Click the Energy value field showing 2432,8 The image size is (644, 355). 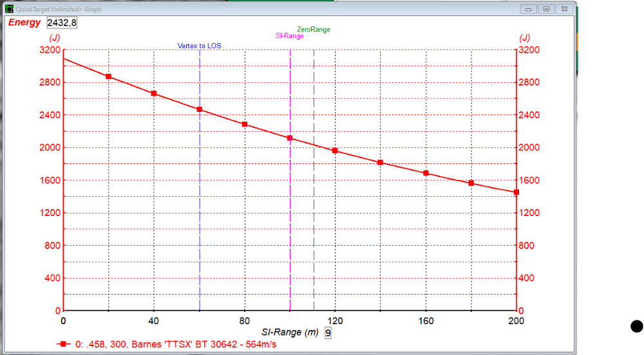(x=62, y=23)
